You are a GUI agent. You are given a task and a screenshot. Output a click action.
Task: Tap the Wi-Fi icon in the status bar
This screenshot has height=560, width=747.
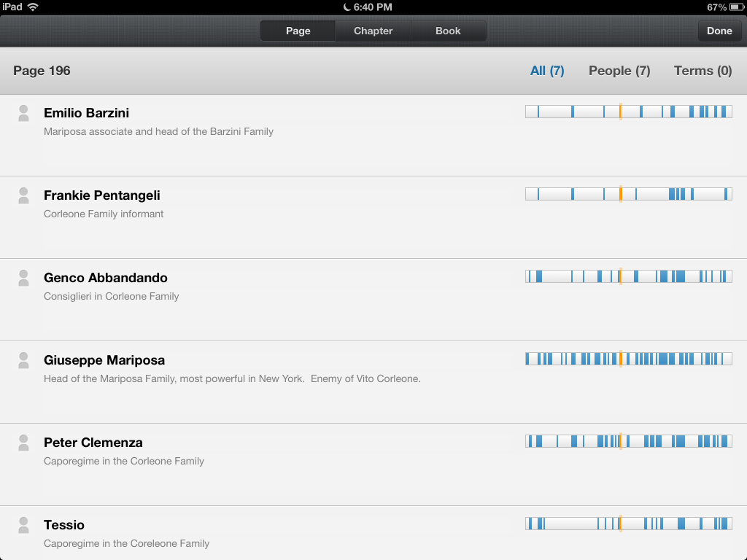point(33,7)
